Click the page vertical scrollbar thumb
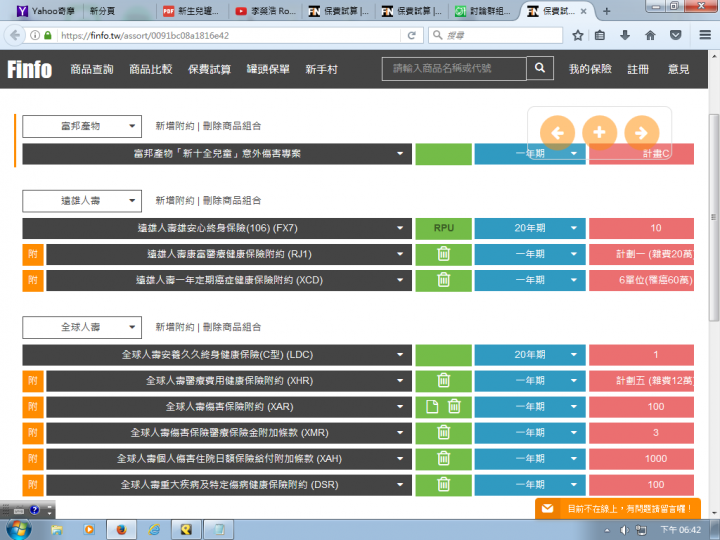Viewport: 720px width, 540px height. [714, 217]
